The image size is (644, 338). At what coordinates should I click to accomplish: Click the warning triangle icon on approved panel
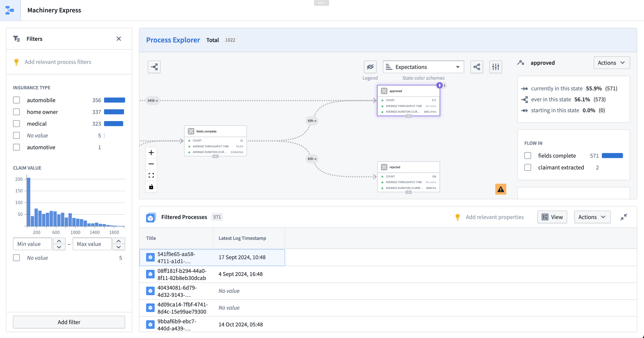tap(501, 189)
